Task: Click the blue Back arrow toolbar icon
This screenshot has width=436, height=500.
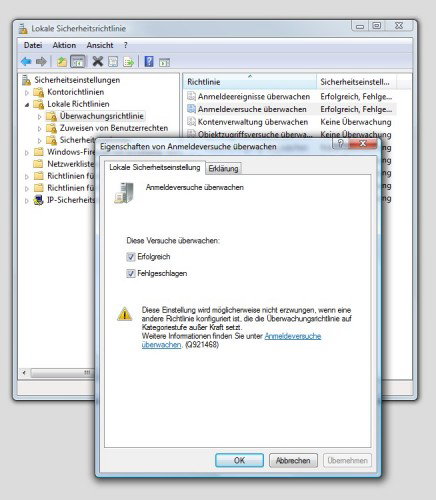Action: coord(26,62)
